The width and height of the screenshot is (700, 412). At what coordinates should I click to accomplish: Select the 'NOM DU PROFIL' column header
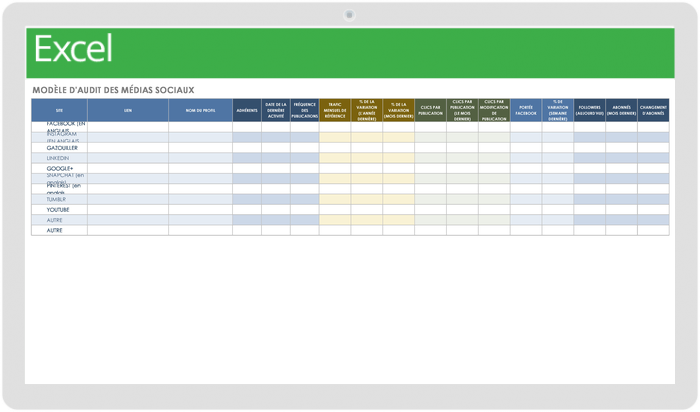pyautogui.click(x=200, y=110)
